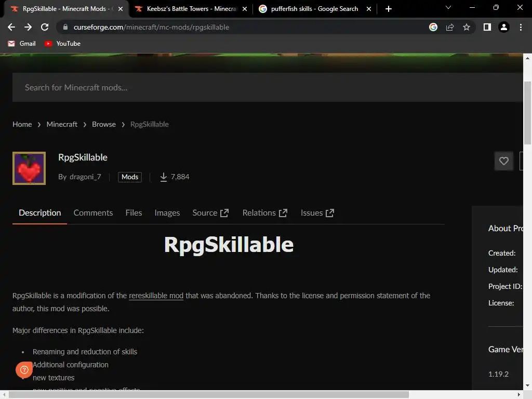Click the horizontal scrollbar thumb
The width and height of the screenshot is (532, 399).
click(209, 395)
